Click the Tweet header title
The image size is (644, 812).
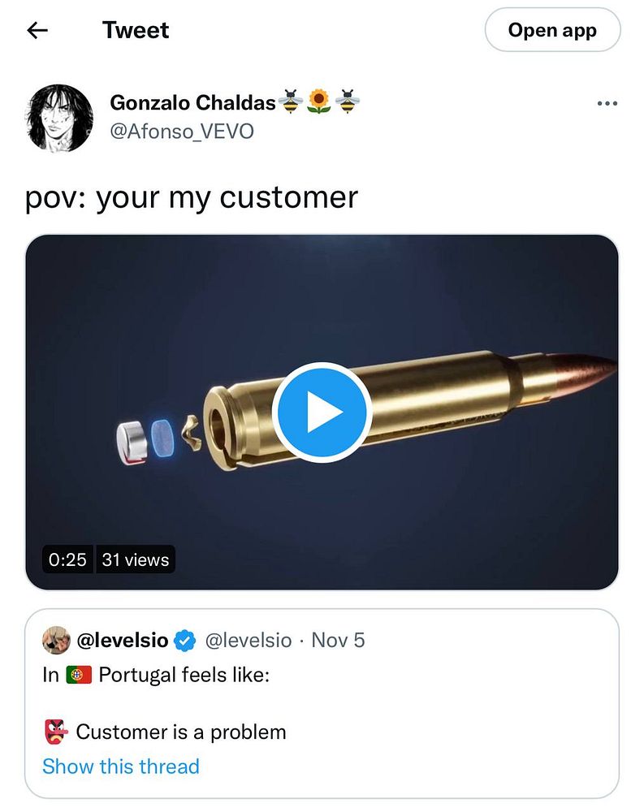(136, 30)
